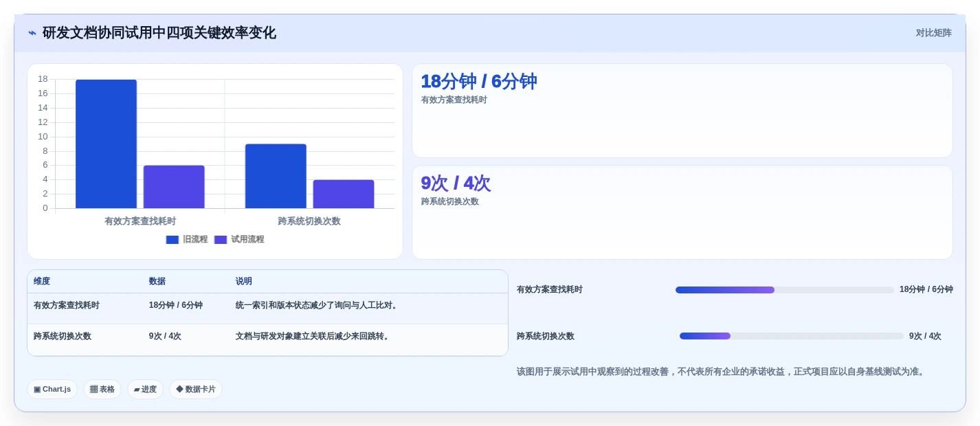
Task: Click the 表格 tag chip
Action: (102, 390)
